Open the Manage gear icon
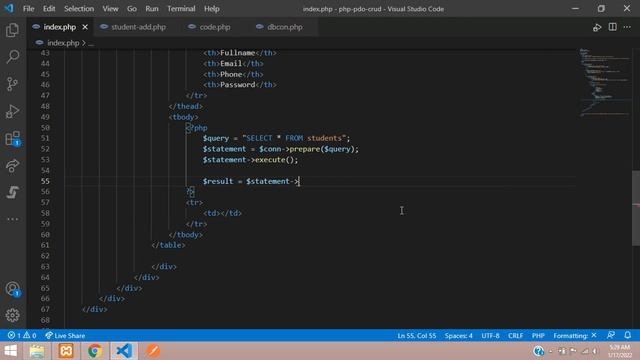 pyautogui.click(x=13, y=315)
